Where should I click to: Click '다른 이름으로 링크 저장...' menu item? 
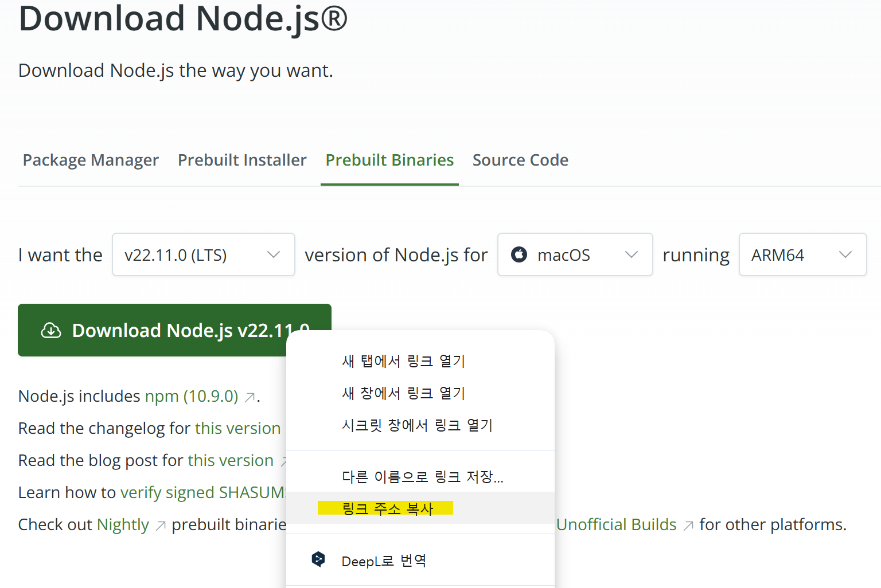click(x=422, y=477)
